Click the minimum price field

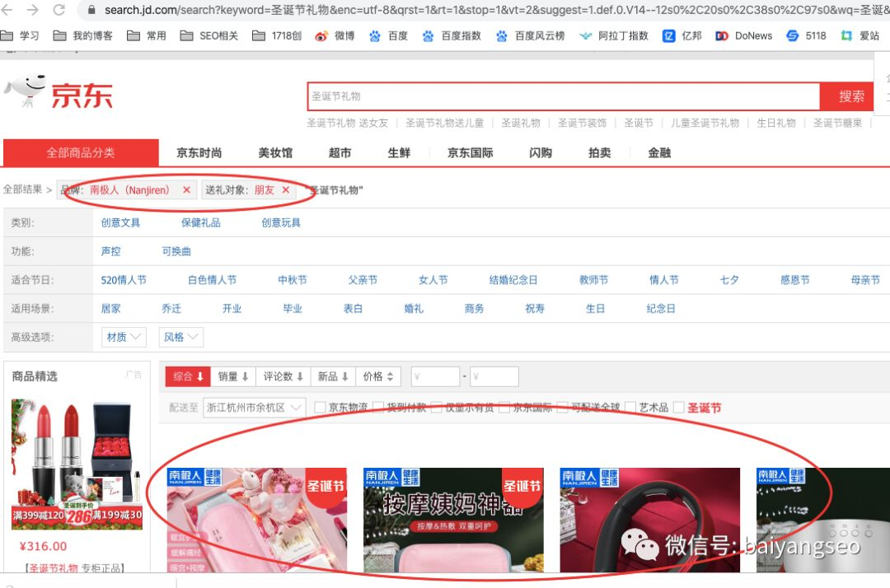pos(435,376)
